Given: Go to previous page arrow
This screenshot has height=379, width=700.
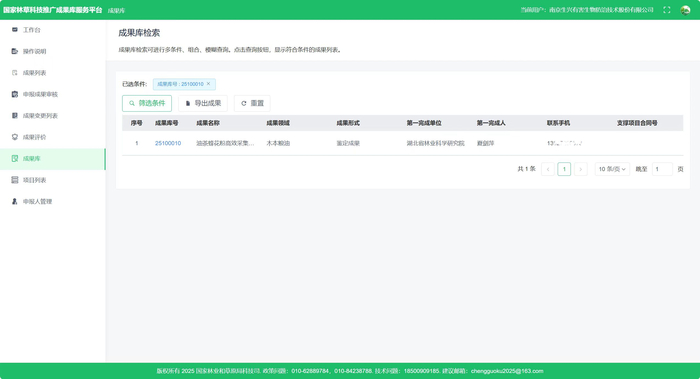Looking at the screenshot, I should (x=548, y=169).
